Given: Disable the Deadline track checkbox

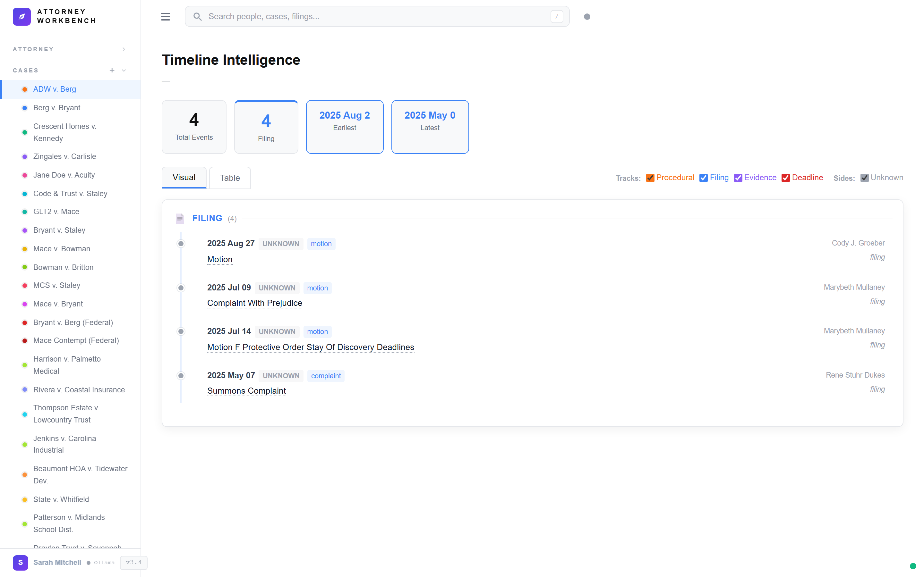Looking at the screenshot, I should pos(785,178).
